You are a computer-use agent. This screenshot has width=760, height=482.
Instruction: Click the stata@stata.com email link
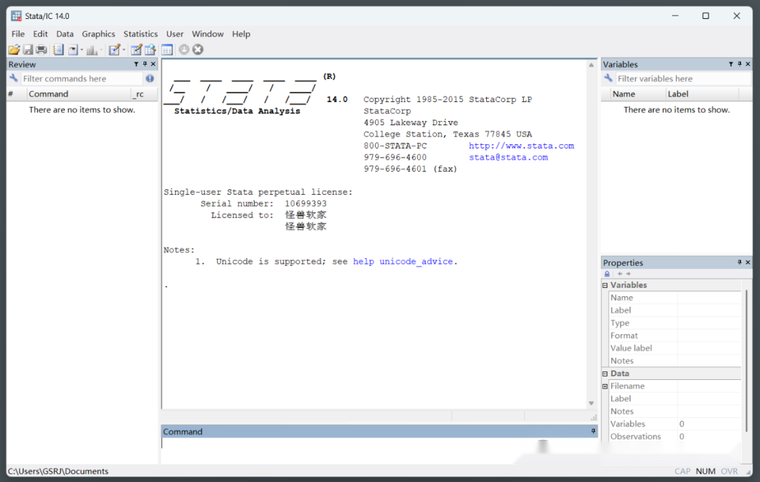pyautogui.click(x=508, y=158)
